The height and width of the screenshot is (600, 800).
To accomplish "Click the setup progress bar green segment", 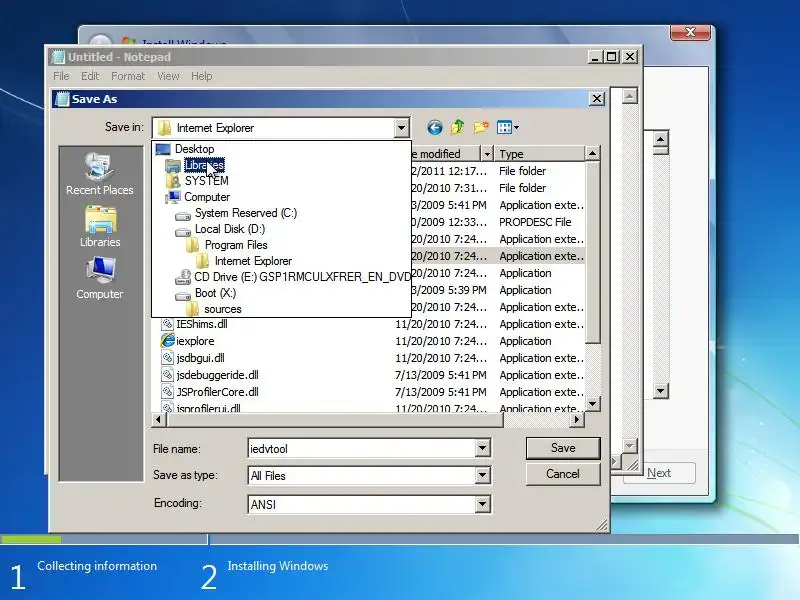I will tap(31, 539).
